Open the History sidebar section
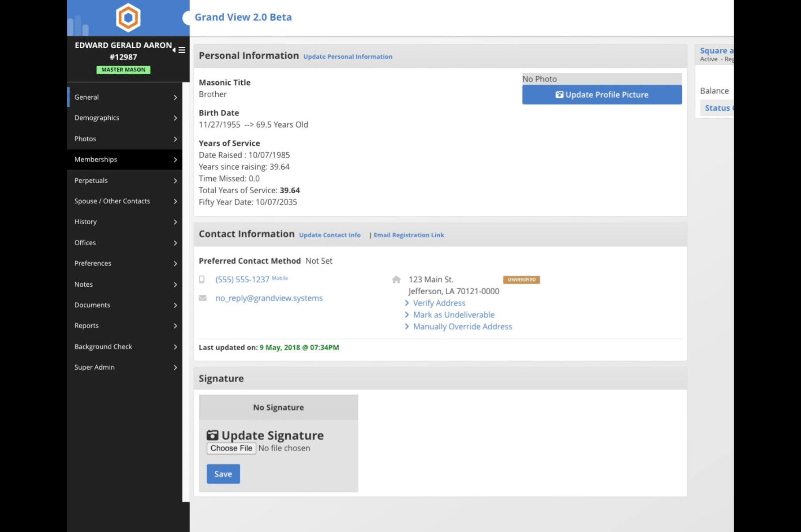The image size is (801, 532). point(125,221)
